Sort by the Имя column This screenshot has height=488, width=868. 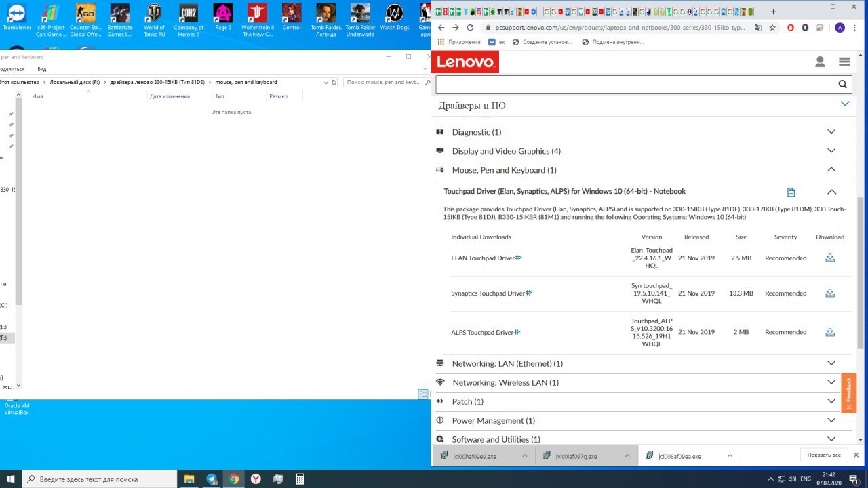tap(38, 96)
